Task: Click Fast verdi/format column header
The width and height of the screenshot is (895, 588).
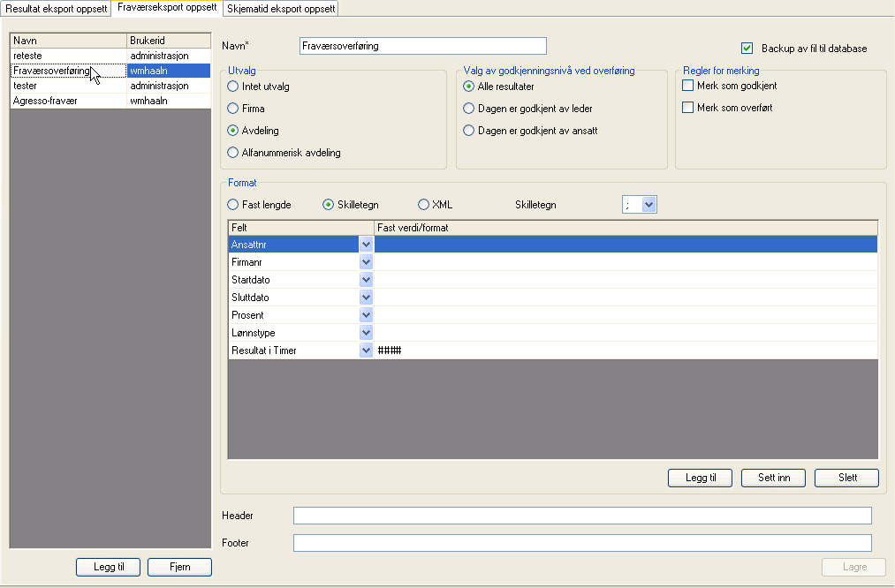Action: (x=626, y=228)
